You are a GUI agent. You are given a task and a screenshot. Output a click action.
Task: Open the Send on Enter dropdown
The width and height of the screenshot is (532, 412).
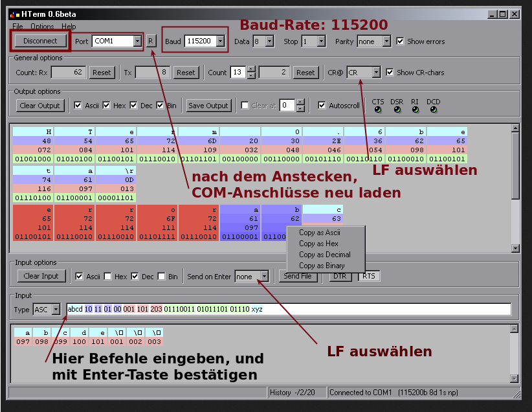(263, 277)
